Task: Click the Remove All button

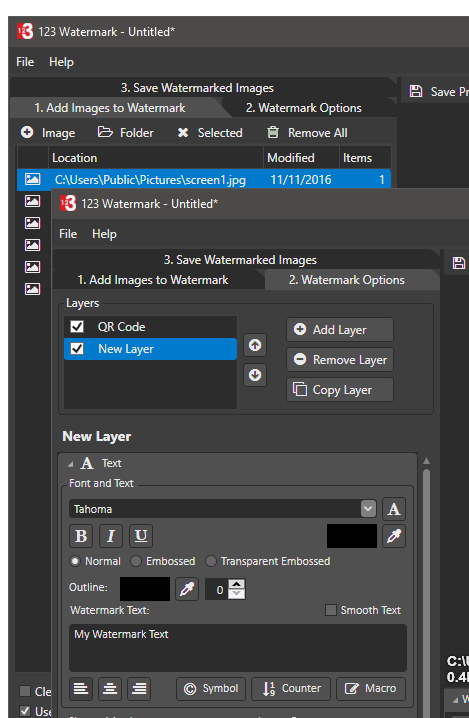Action: (x=307, y=133)
